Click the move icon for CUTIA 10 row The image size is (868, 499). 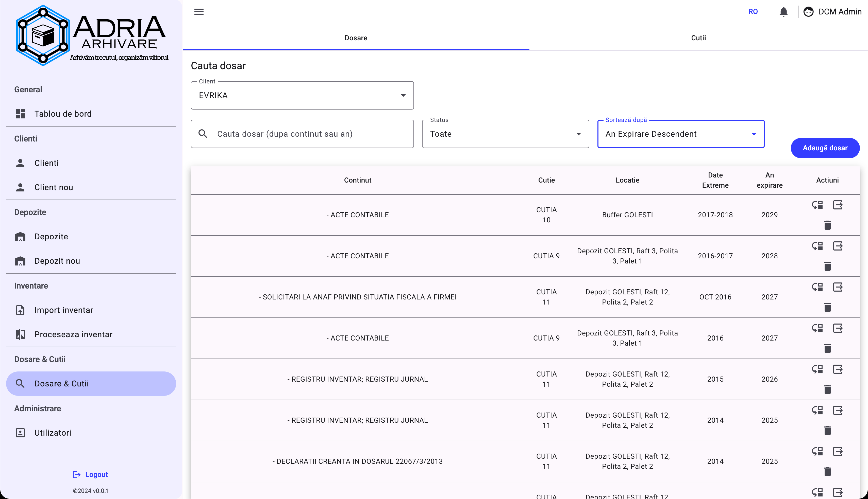tap(817, 205)
